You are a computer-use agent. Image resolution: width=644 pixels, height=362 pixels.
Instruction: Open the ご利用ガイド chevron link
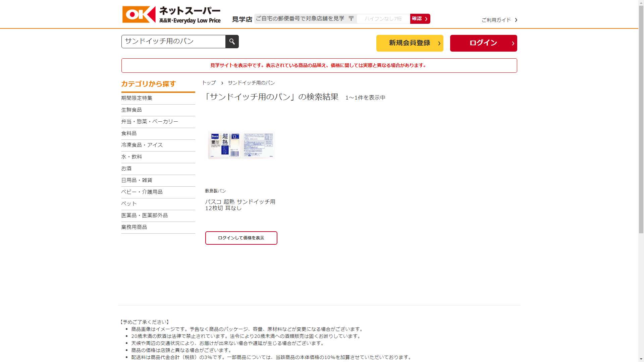pos(499,20)
